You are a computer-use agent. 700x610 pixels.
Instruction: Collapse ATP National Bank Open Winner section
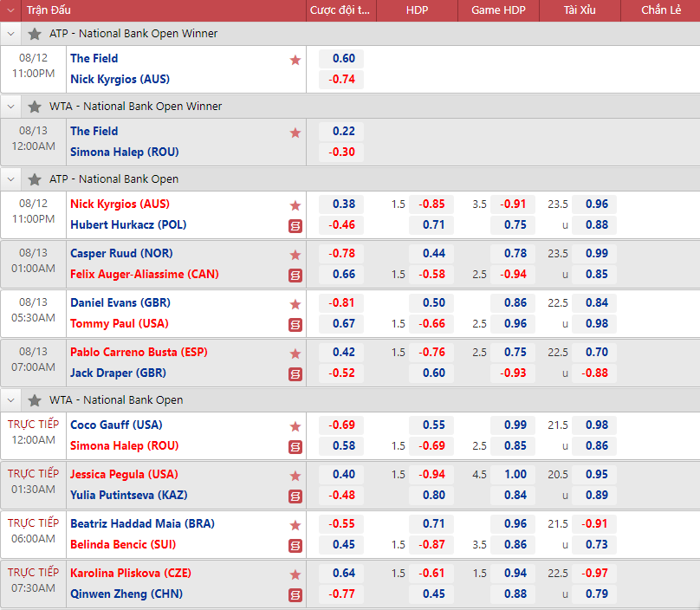[x=11, y=34]
